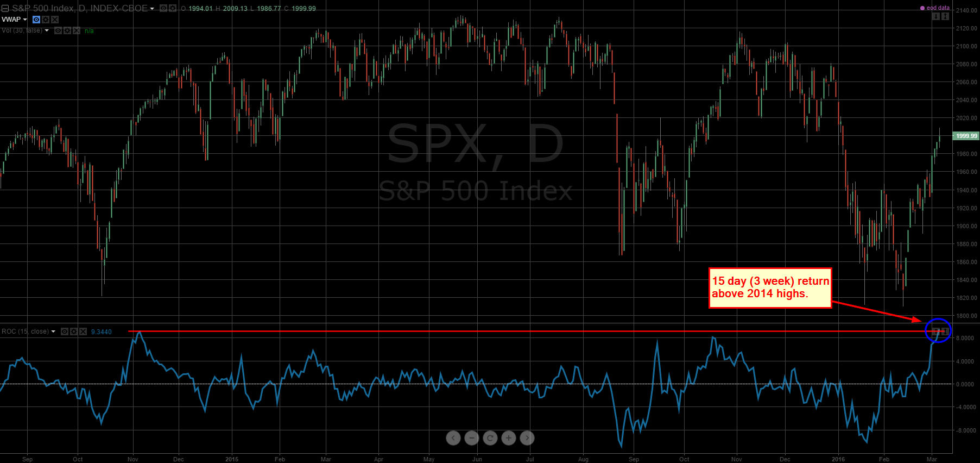Image resolution: width=980 pixels, height=463 pixels.
Task: Select the Vol (30, false) indicator name
Action: pyautogui.click(x=22, y=30)
